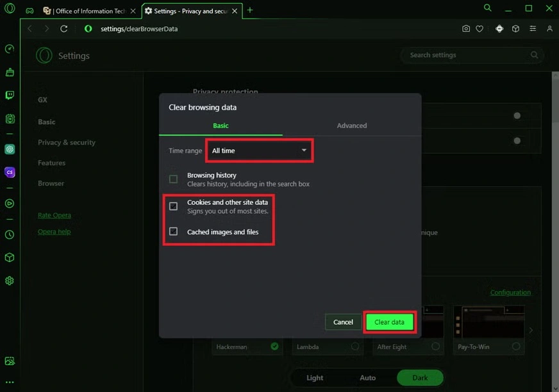The image size is (559, 392).
Task: Click the Twitch icon in sidebar
Action: [10, 95]
